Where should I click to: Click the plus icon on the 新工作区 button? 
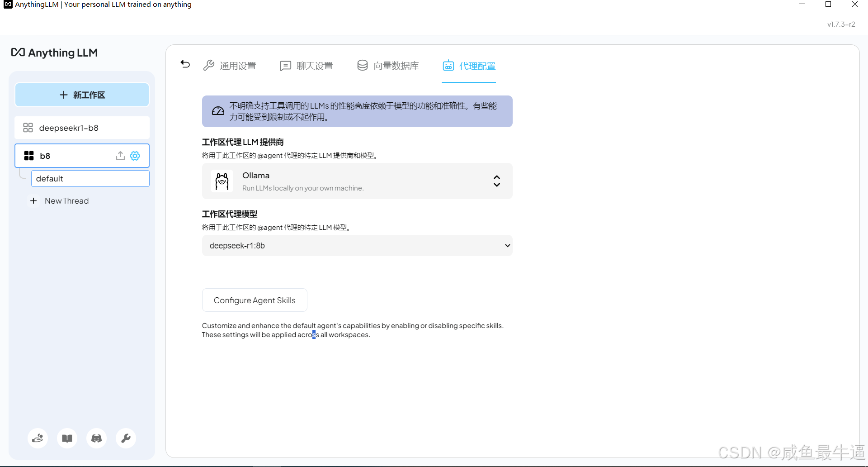tap(64, 95)
